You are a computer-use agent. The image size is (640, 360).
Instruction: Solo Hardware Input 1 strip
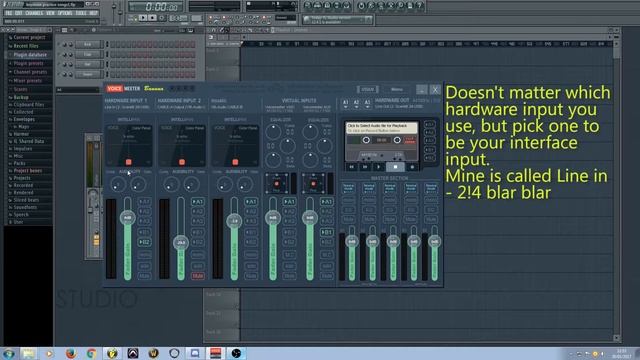pyautogui.click(x=144, y=266)
